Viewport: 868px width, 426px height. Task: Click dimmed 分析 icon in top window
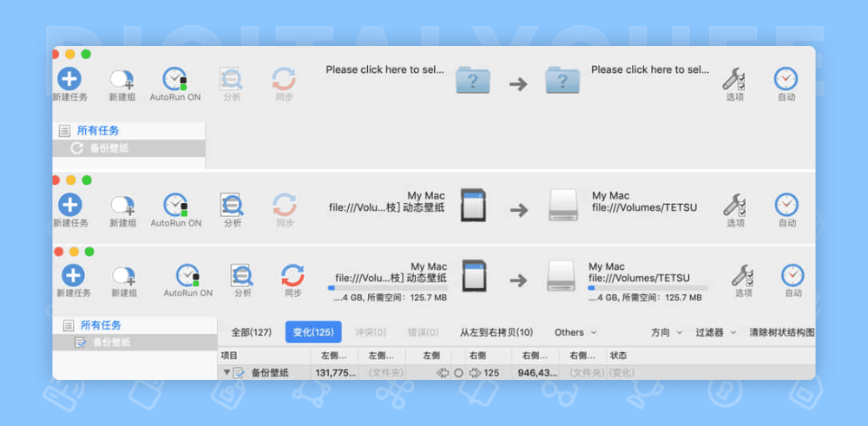pyautogui.click(x=232, y=79)
